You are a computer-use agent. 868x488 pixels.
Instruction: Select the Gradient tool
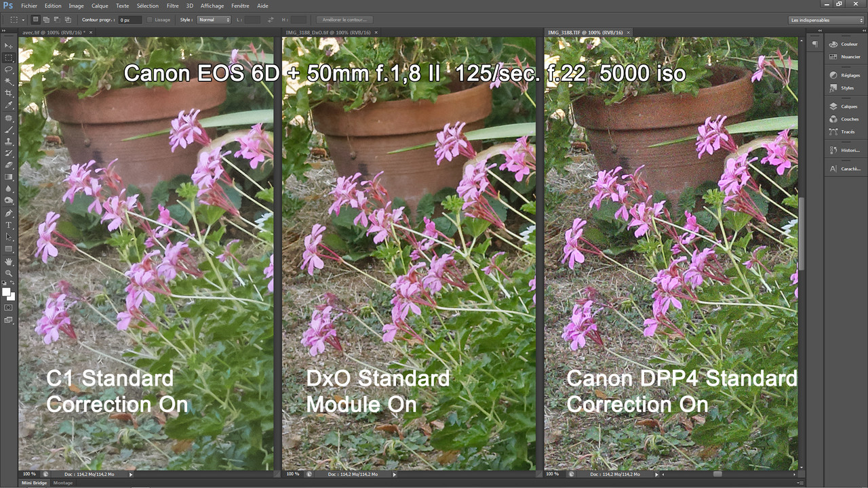coord(9,176)
